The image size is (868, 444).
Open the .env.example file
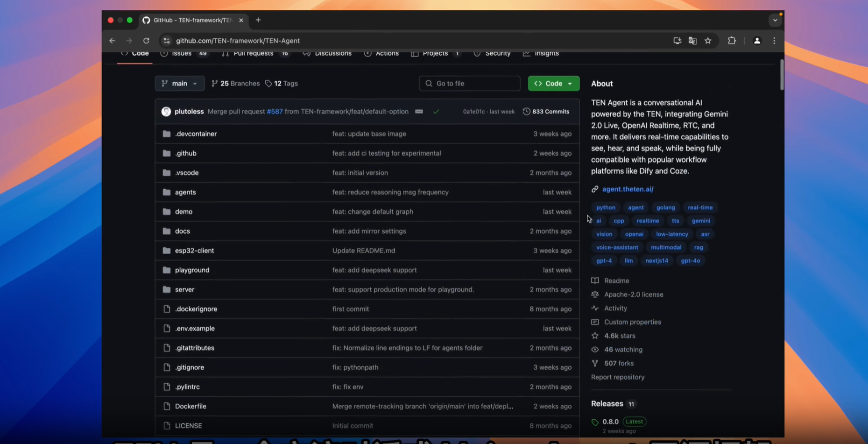pos(195,329)
